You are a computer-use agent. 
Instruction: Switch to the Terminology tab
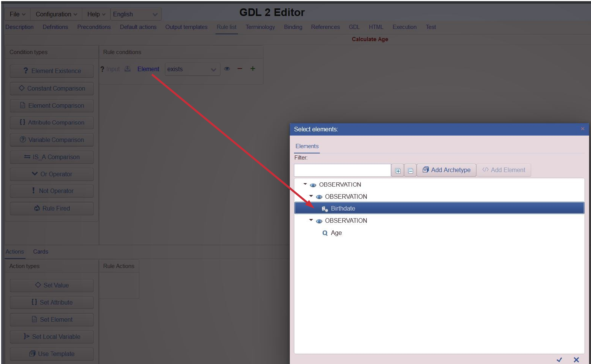tap(260, 27)
